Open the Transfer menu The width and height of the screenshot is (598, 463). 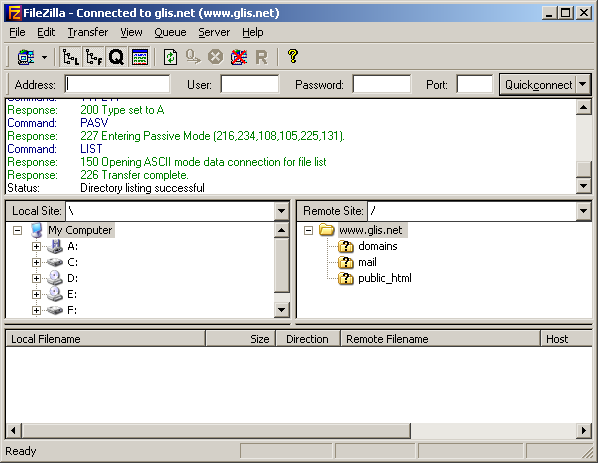pos(88,32)
